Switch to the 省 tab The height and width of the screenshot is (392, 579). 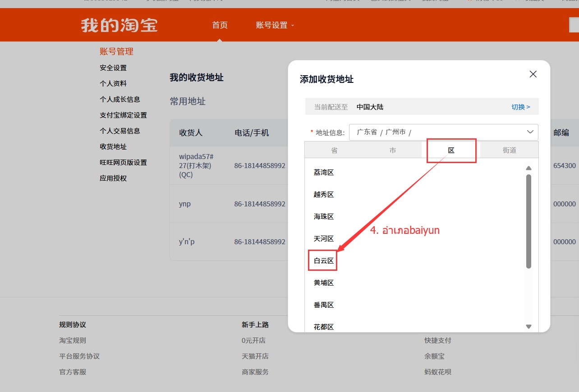[x=334, y=150]
